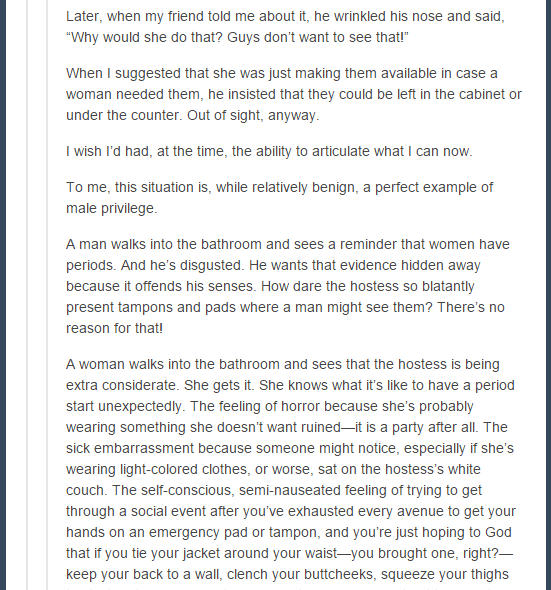
Task: Click paragraph beginning "When I suggested that"
Action: pos(294,94)
